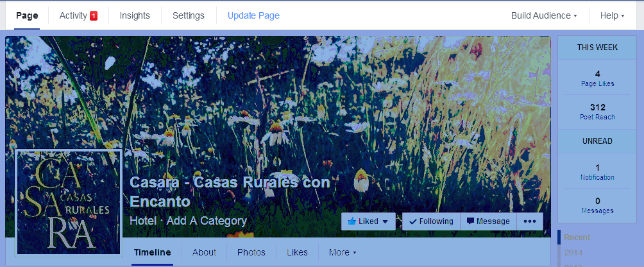Open the three-dots more actions button

click(530, 221)
